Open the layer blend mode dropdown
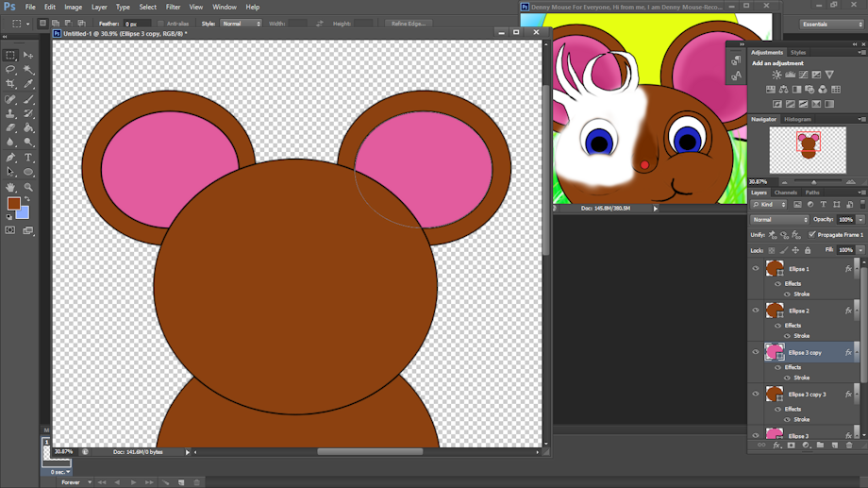The height and width of the screenshot is (488, 868). pyautogui.click(x=779, y=220)
